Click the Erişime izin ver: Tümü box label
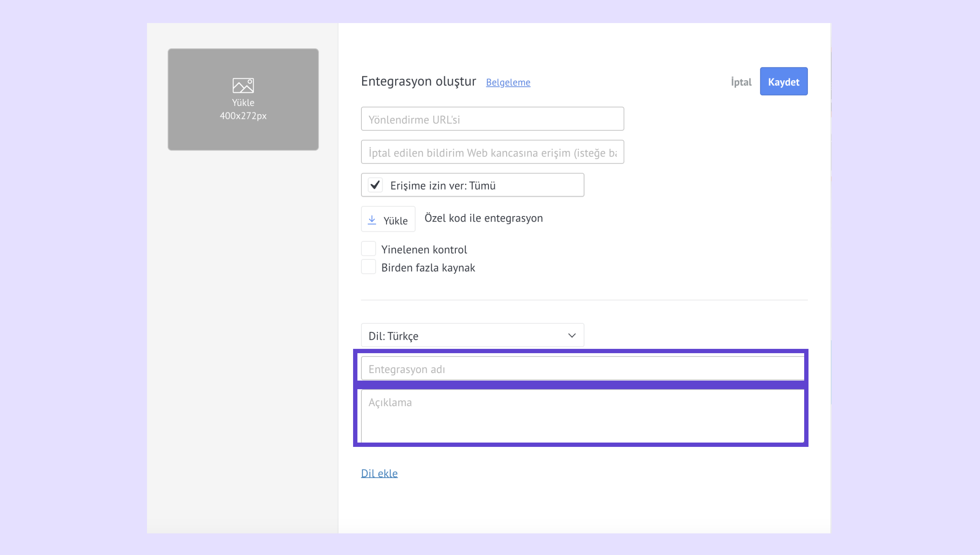Image resolution: width=980 pixels, height=555 pixels. [x=443, y=186]
